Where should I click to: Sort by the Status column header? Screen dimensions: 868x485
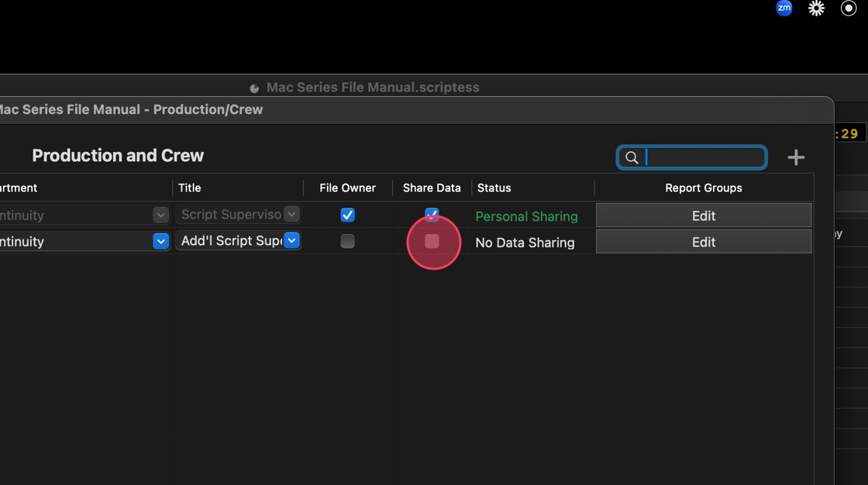tap(494, 188)
